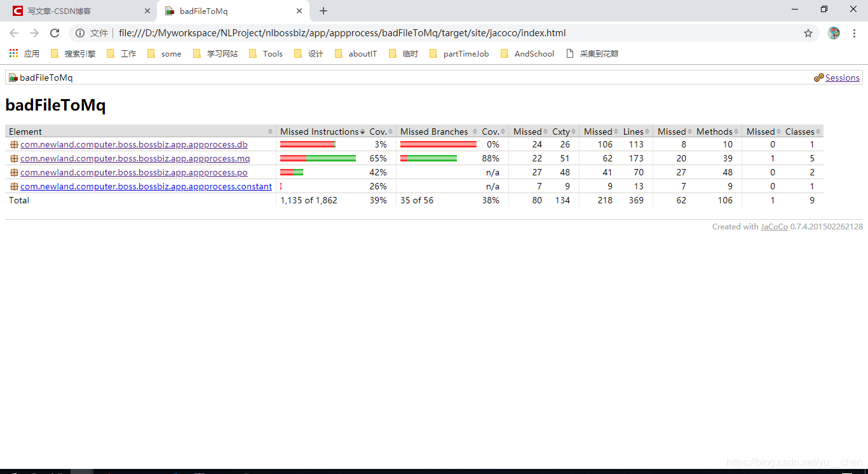Sort by Cxty column header
868x474 pixels.
[x=564, y=132]
